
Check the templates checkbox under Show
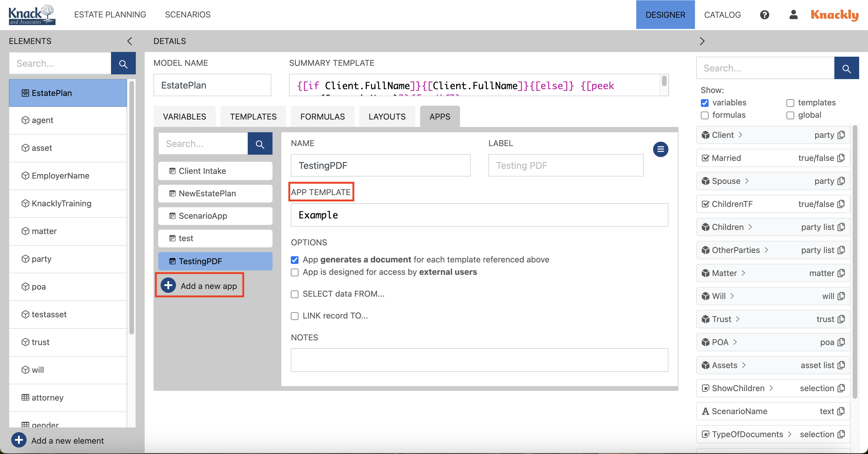[790, 103]
